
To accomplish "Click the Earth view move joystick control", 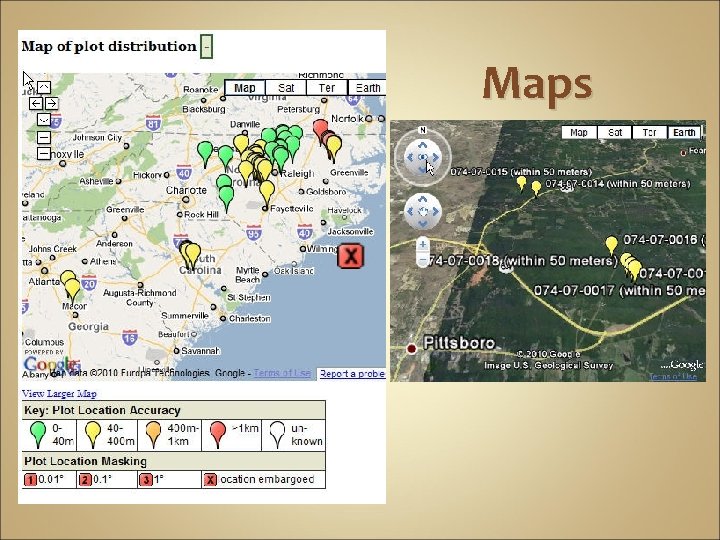I will point(423,212).
